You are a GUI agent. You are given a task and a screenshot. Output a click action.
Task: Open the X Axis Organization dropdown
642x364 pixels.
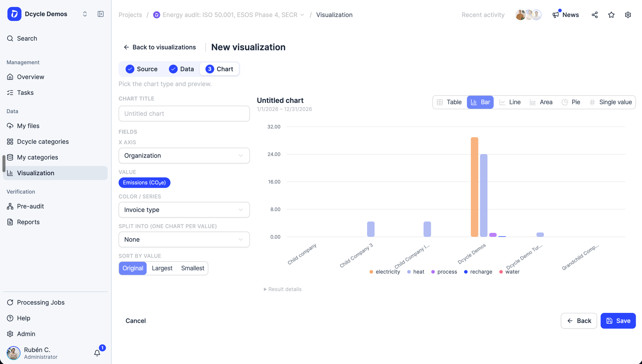point(184,156)
